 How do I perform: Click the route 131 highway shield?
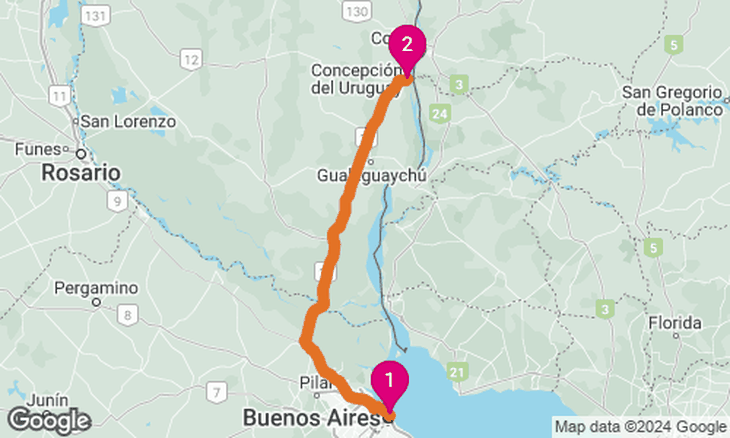click(95, 16)
